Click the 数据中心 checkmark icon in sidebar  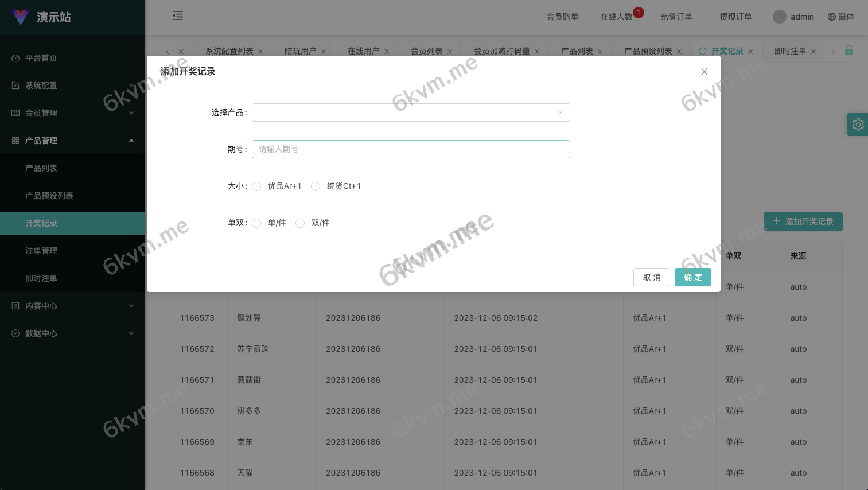point(14,333)
